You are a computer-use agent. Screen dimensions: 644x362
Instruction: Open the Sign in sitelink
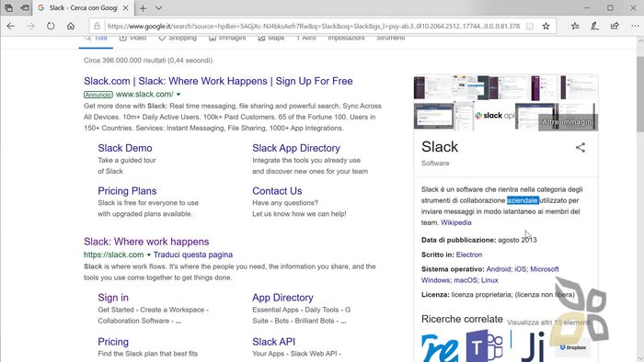[x=113, y=298]
